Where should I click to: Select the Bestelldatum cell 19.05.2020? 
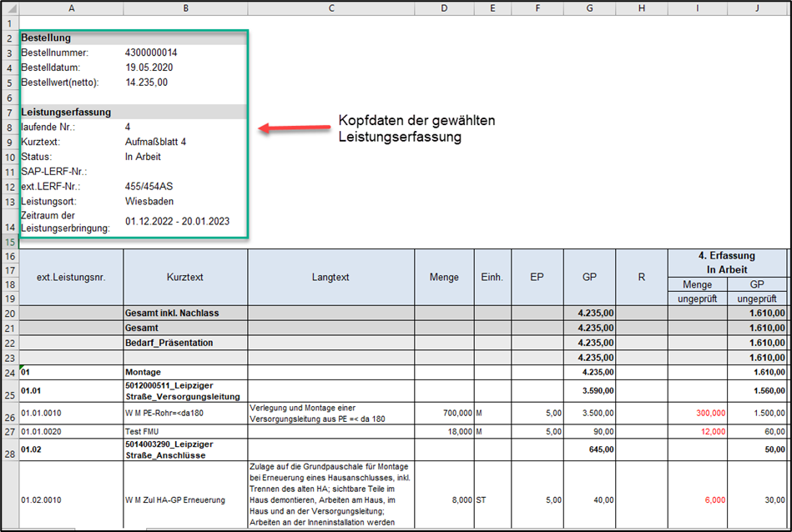pyautogui.click(x=150, y=68)
